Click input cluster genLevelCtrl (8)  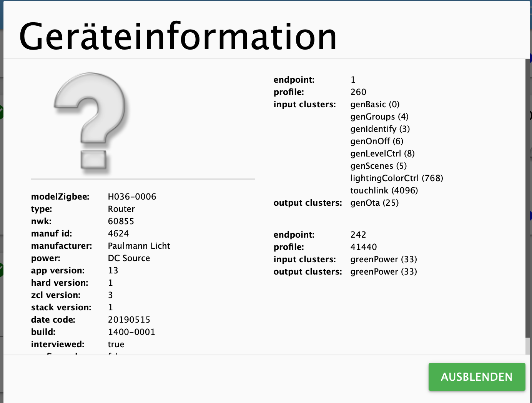point(382,153)
